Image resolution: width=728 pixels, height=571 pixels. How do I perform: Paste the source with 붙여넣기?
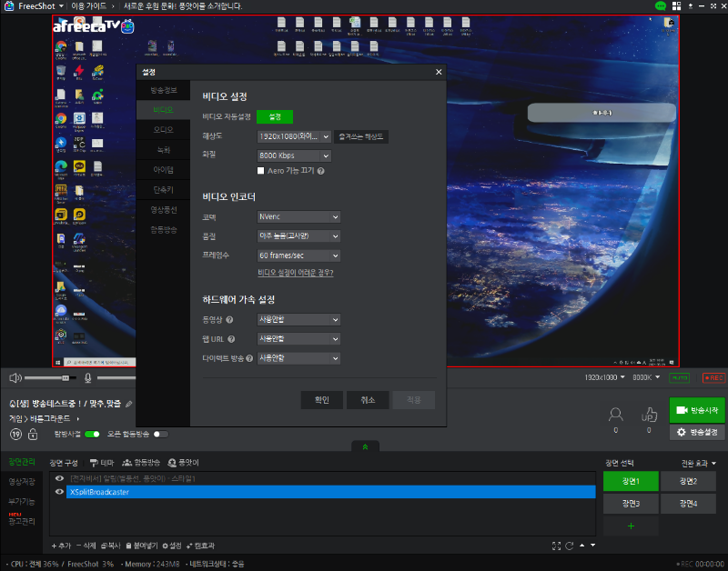tap(142, 546)
